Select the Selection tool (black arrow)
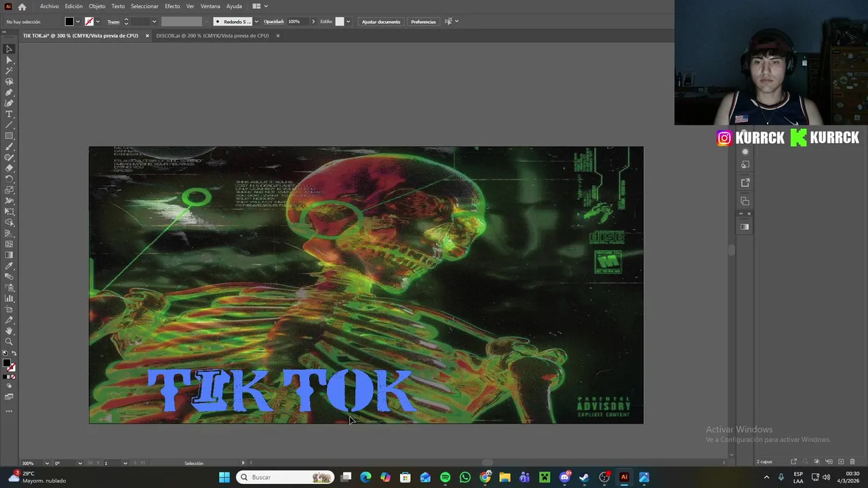The width and height of the screenshot is (868, 488). tap(9, 49)
